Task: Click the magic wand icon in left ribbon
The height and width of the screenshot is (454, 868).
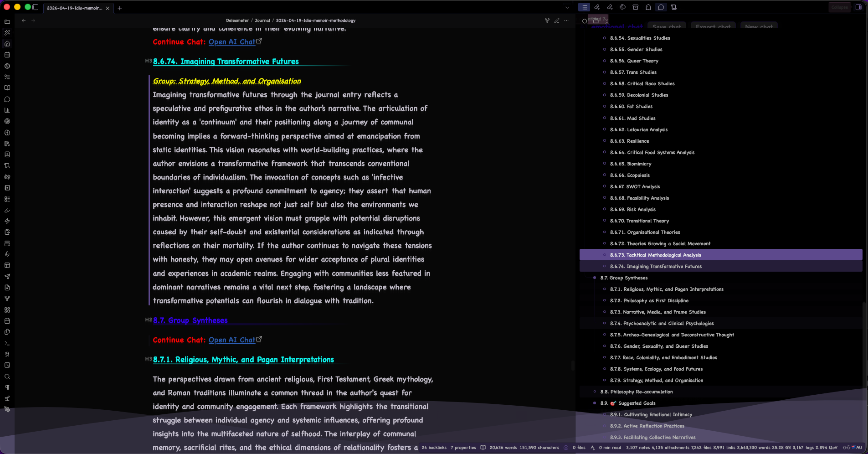Action: tap(7, 33)
